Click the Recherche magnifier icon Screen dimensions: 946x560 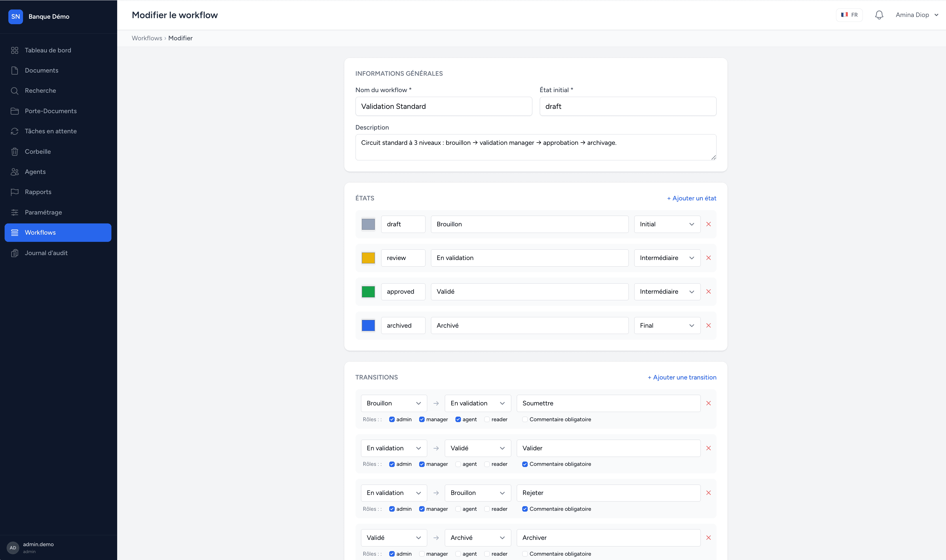click(15, 91)
